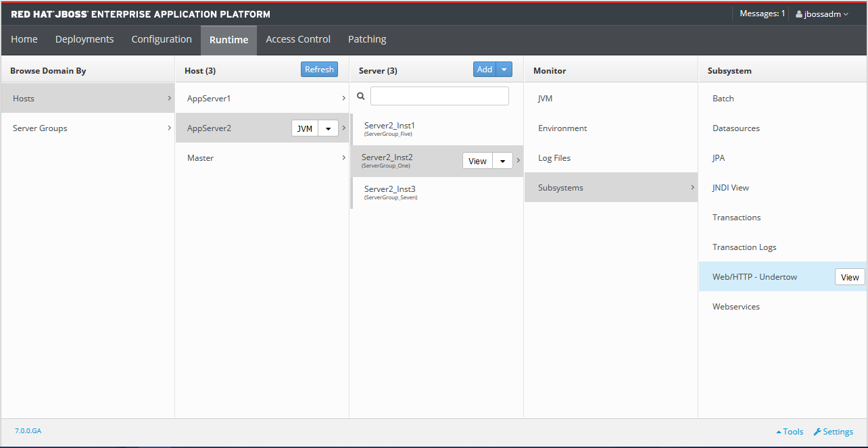Open Settings with the wrench icon
This screenshot has width=868, height=448.
pyautogui.click(x=833, y=432)
